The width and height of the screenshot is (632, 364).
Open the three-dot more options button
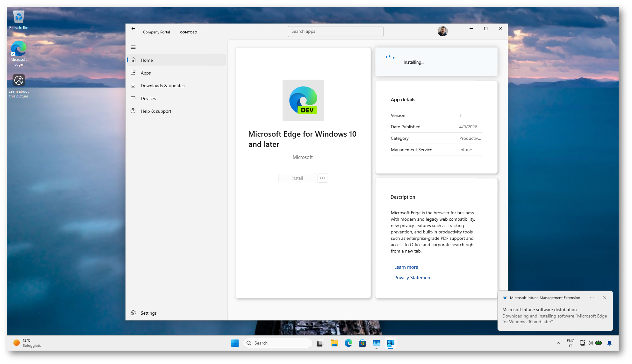[x=322, y=178]
